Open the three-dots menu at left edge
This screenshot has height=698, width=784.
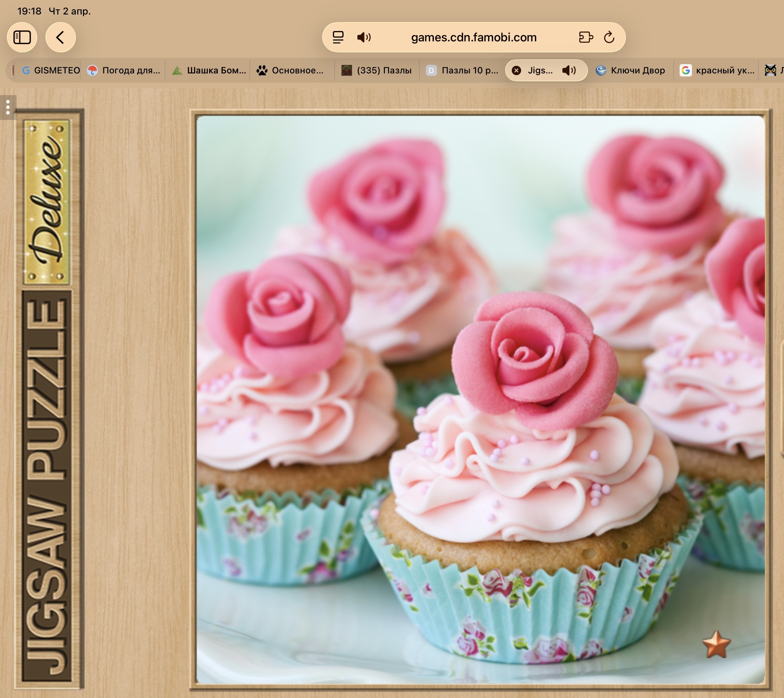click(8, 108)
